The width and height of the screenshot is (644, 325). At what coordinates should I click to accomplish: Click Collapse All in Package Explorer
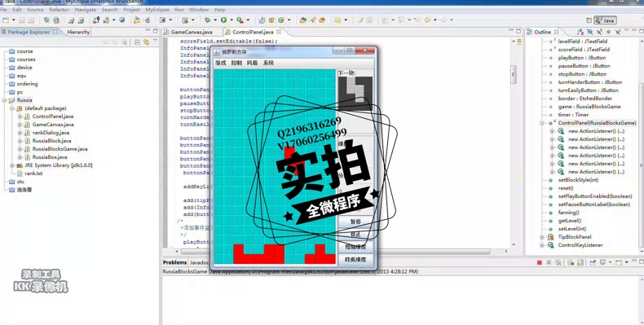tap(137, 42)
